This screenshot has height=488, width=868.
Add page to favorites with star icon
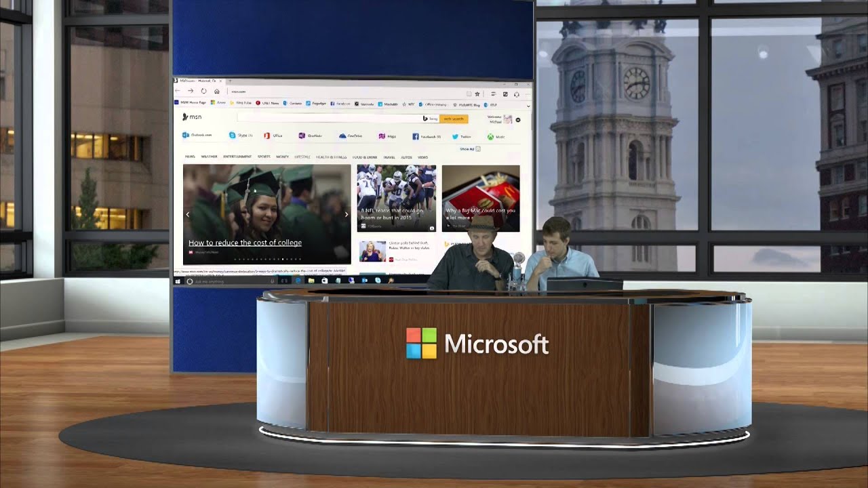click(477, 94)
